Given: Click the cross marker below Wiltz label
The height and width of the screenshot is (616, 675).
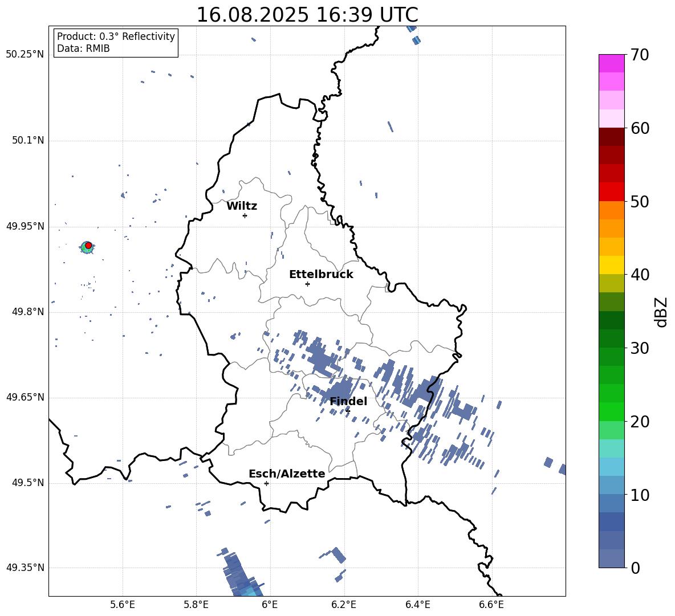Looking at the screenshot, I should pyautogui.click(x=245, y=215).
